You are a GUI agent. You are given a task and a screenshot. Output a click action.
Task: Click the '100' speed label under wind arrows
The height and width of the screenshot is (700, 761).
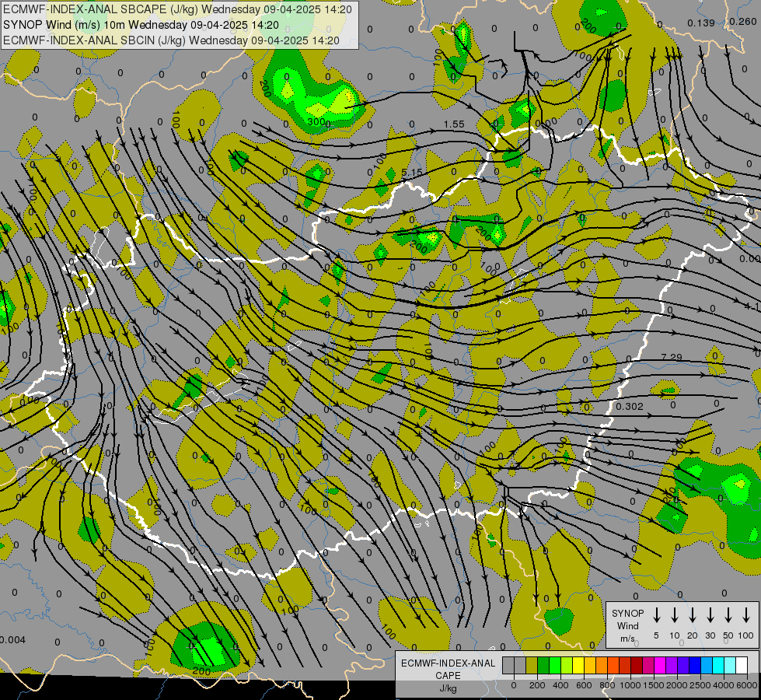point(746,635)
